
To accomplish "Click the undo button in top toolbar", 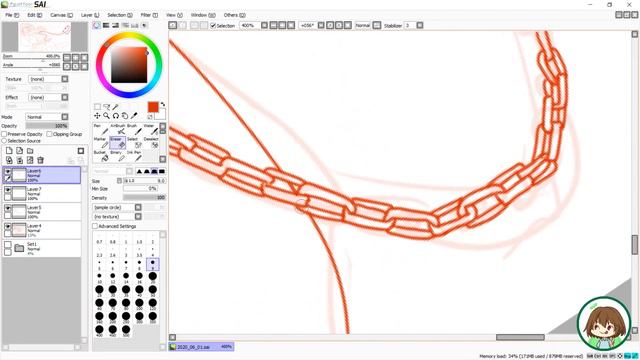I will click(x=173, y=25).
